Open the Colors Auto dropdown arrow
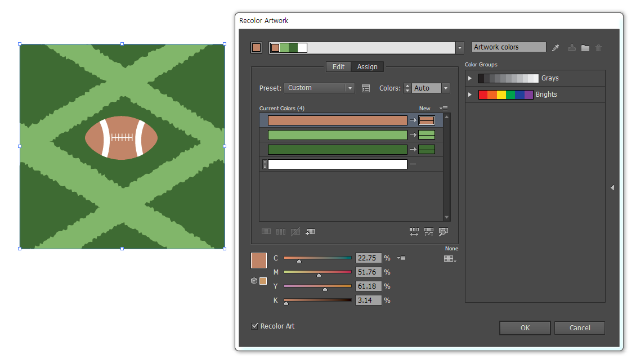Image resolution: width=636 pixels, height=364 pixels. [446, 88]
